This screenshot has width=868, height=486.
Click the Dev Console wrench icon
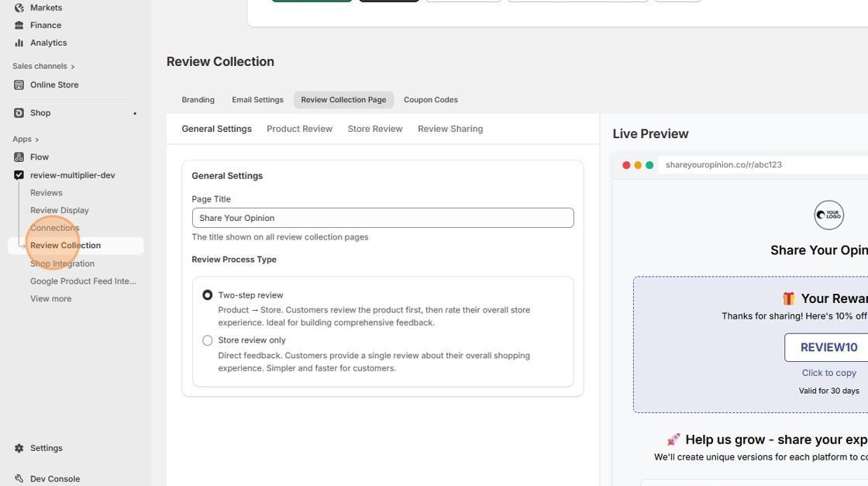tap(19, 479)
